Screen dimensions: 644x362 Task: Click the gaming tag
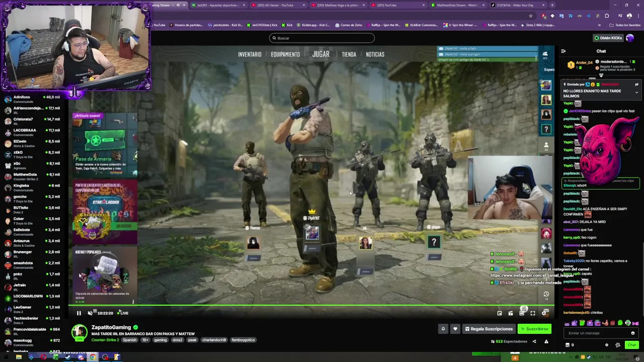tap(160, 340)
